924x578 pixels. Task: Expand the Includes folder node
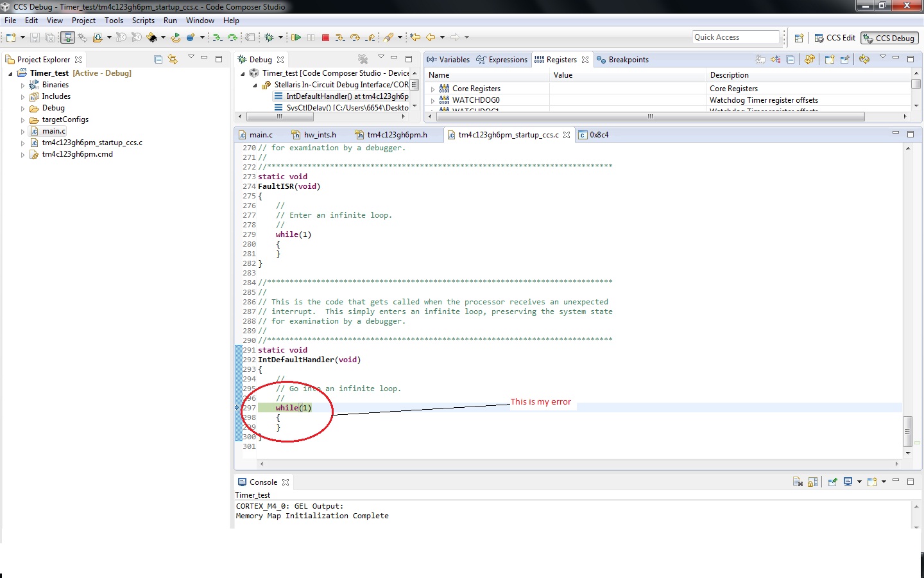(22, 97)
